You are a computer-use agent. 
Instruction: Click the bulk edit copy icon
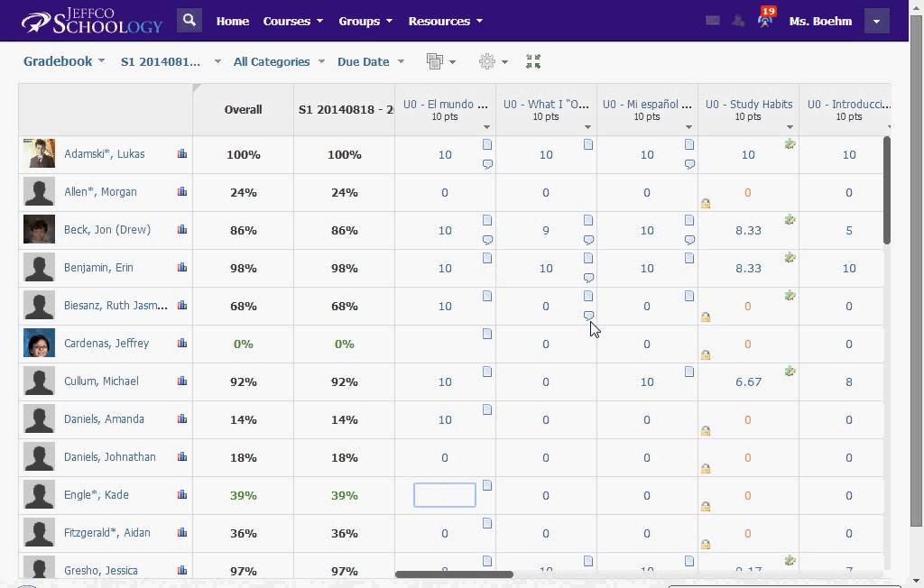tap(435, 61)
